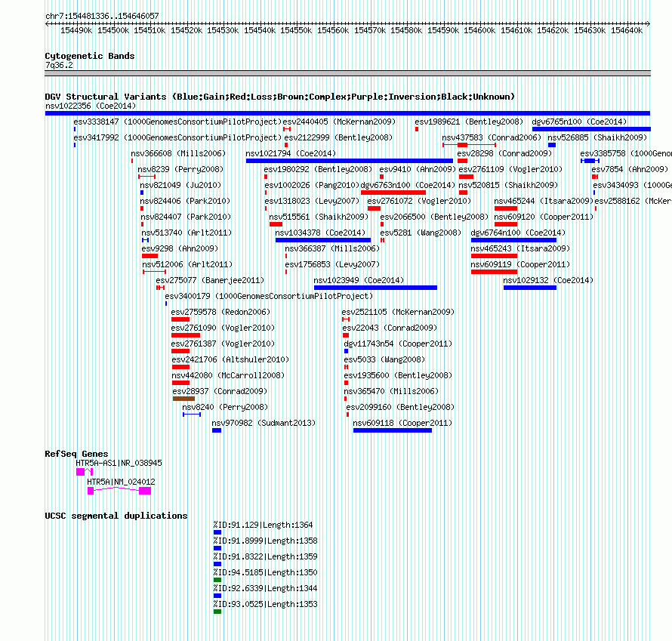Open esv3417992 (1000GenomesConsortiumPilotProject) label
Image resolution: width=672 pixels, height=641 pixels.
click(x=177, y=137)
